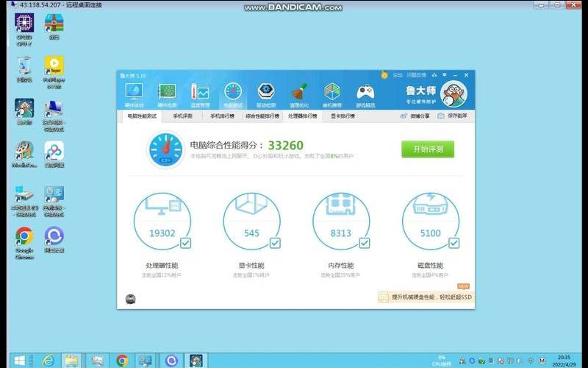The height and width of the screenshot is (368, 588).
Task: Click the SSD upgrade promotion banner
Action: click(x=426, y=297)
